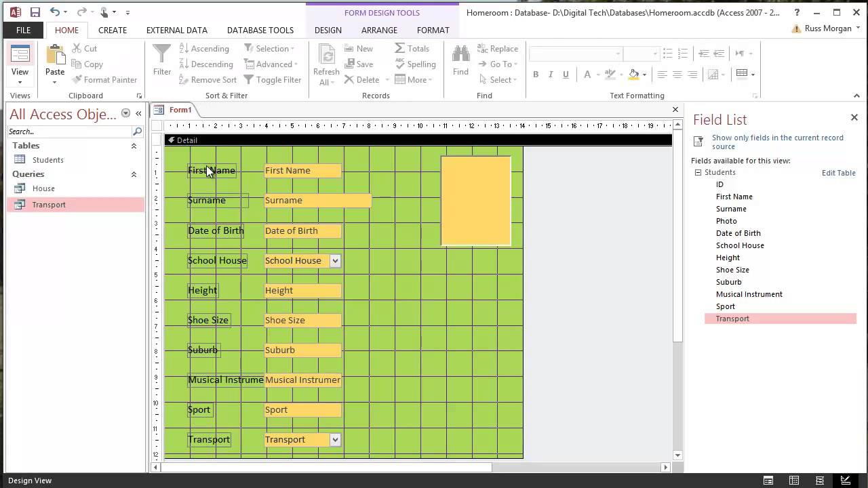
Task: Click the Find binoculars icon
Action: 460,55
